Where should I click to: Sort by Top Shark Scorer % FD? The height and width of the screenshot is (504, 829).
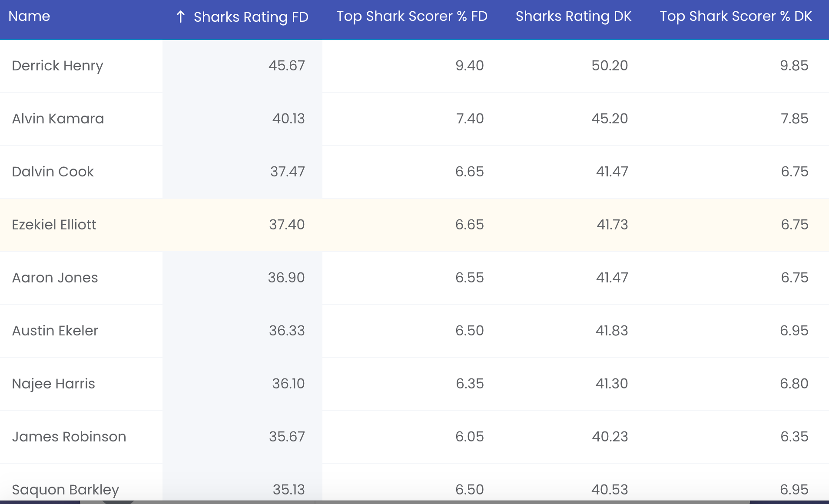pyautogui.click(x=412, y=16)
